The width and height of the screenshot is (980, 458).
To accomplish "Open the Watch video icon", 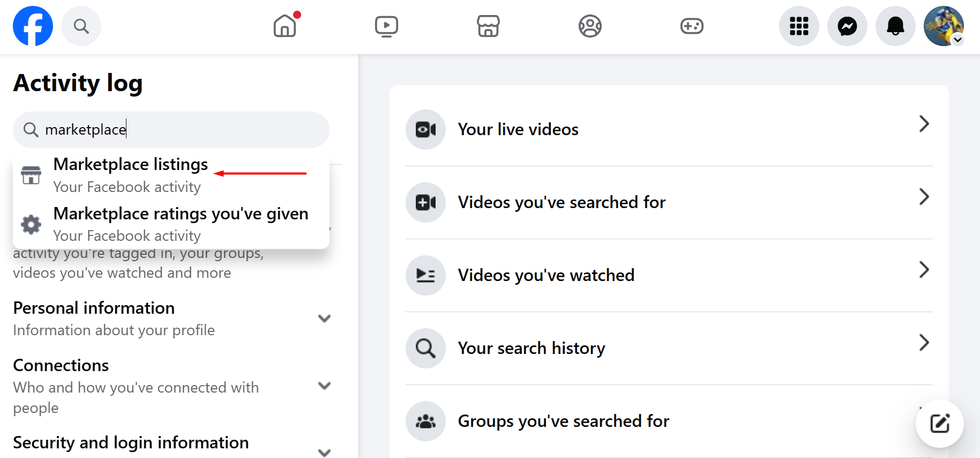I will [x=386, y=26].
